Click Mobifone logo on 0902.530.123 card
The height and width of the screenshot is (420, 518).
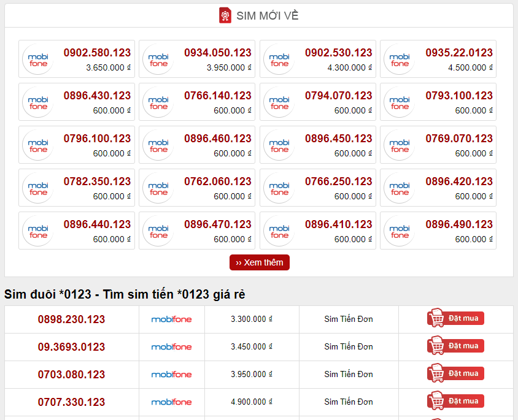click(x=279, y=59)
